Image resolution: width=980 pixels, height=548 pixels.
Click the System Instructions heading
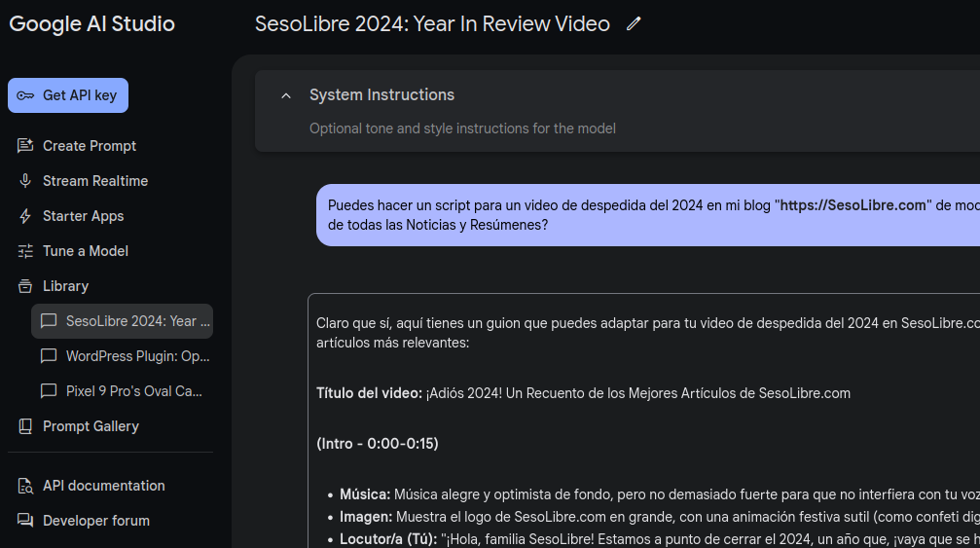pyautogui.click(x=381, y=95)
